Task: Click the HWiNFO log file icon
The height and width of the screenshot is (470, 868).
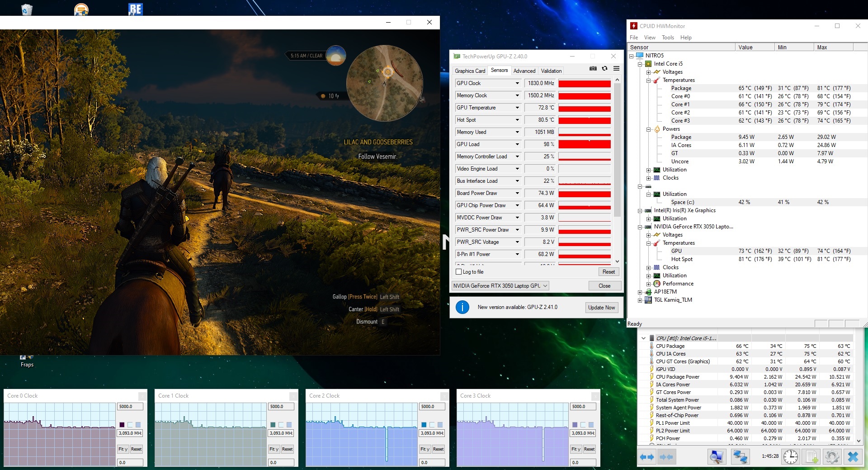Action: click(811, 457)
